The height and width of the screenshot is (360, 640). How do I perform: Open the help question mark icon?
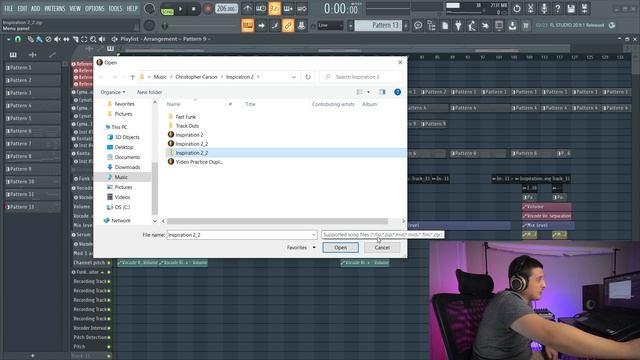[x=557, y=8]
